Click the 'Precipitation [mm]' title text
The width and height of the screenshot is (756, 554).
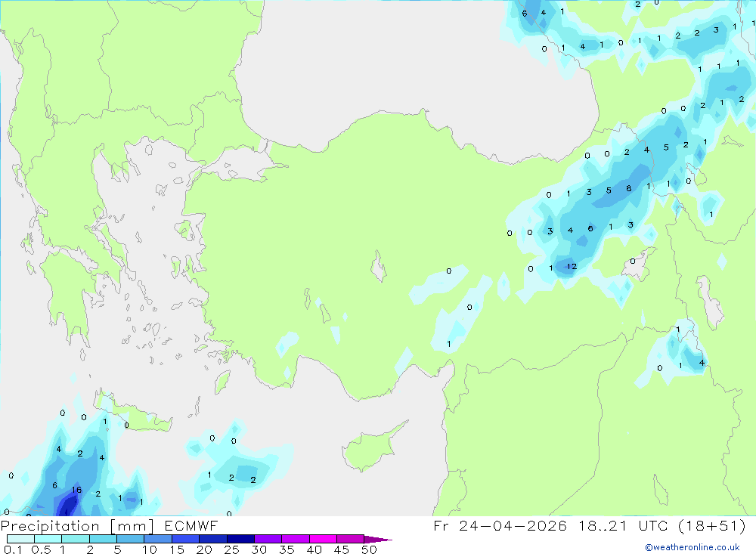tap(77, 525)
